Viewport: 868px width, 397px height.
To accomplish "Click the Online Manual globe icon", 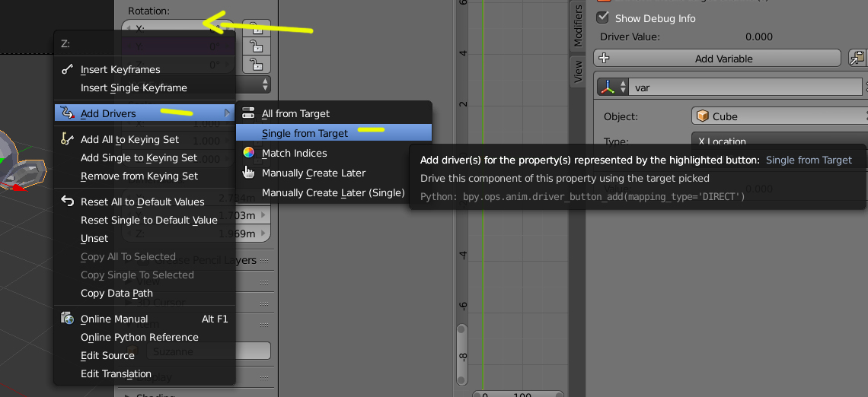I will pos(67,319).
